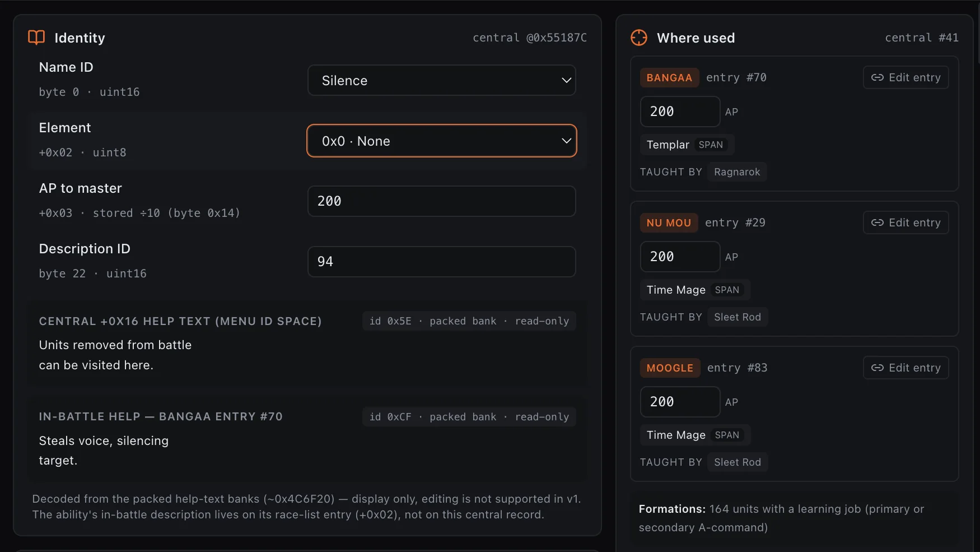Click the Templar SPAN job chip
This screenshot has height=552, width=980.
tap(687, 145)
